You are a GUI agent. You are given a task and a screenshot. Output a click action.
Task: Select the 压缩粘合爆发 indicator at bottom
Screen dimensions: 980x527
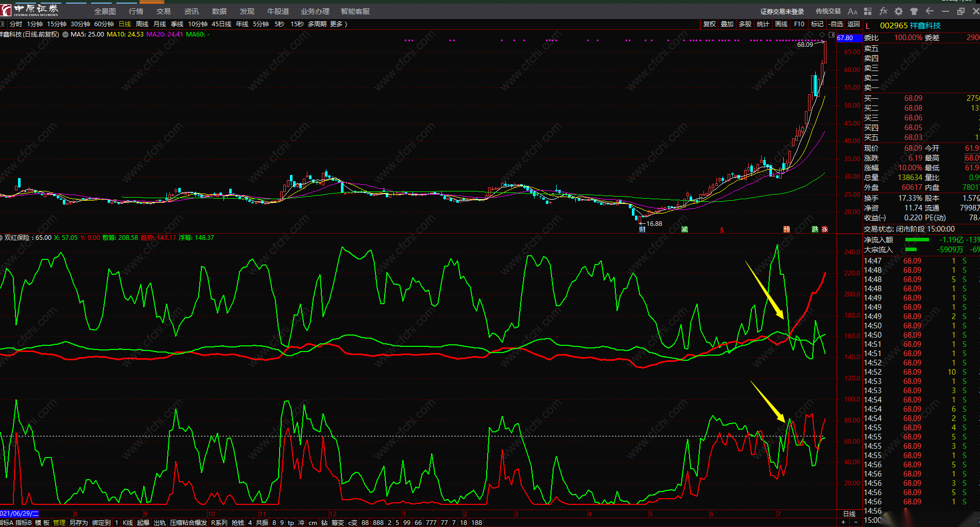point(188,523)
